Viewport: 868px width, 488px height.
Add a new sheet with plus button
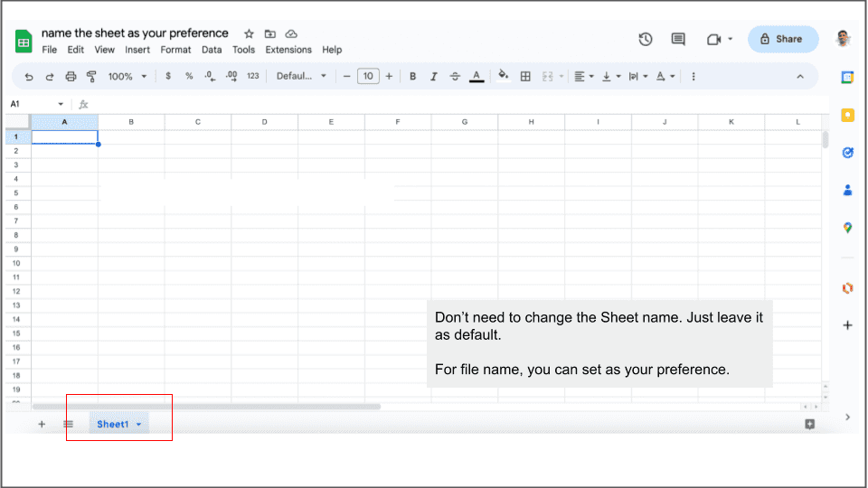(42, 424)
